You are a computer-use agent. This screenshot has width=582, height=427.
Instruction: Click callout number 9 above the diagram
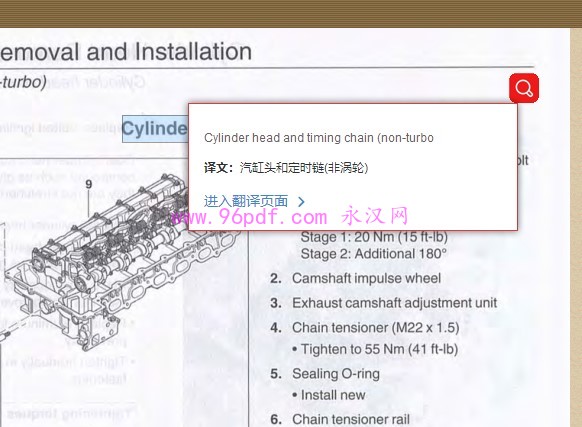88,184
